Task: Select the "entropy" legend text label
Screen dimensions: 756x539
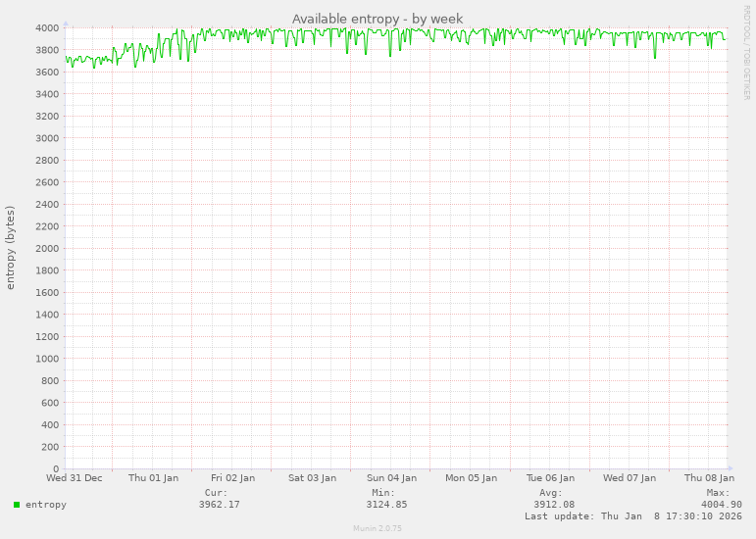Action: 46,505
